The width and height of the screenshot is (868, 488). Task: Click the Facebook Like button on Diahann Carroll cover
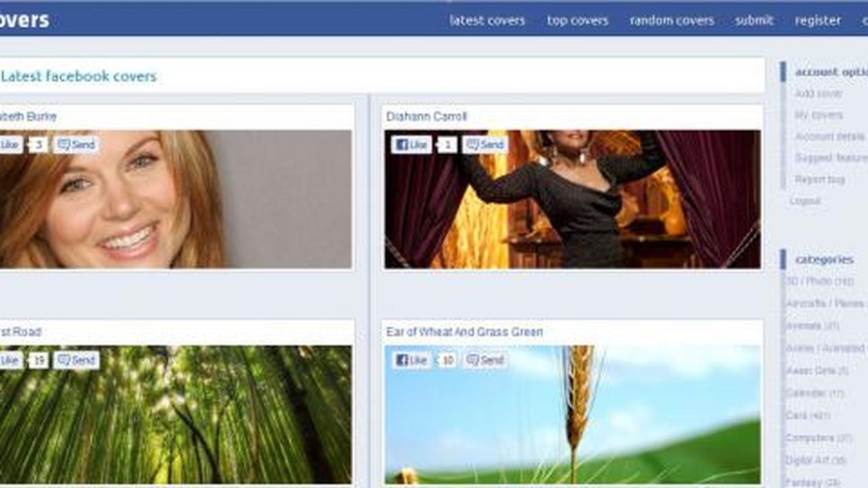click(412, 144)
